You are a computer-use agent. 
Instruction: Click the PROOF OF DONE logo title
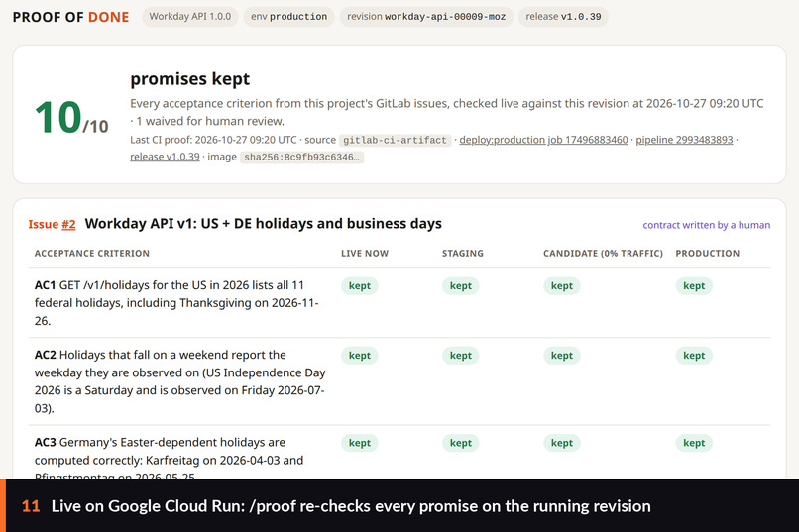pyautogui.click(x=70, y=17)
